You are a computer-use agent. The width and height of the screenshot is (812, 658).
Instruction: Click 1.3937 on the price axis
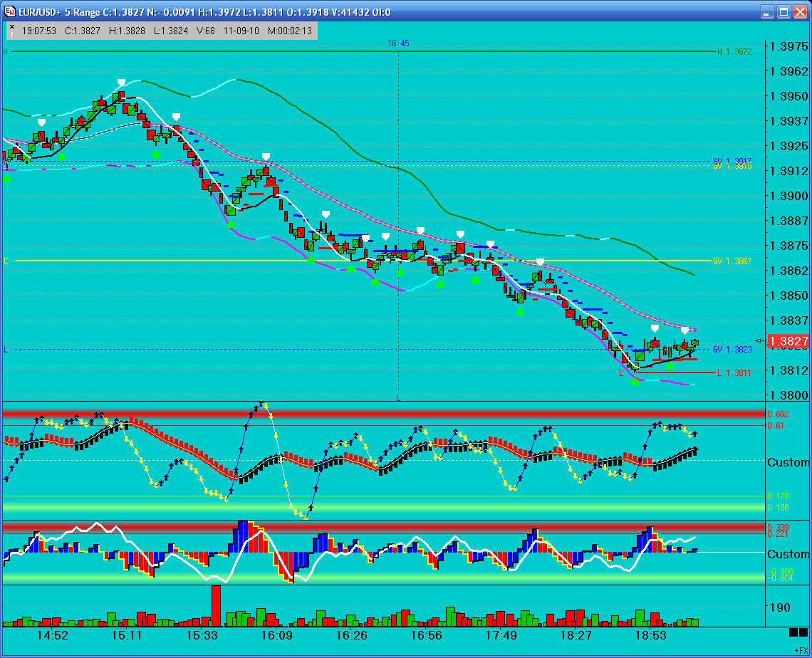pyautogui.click(x=788, y=121)
